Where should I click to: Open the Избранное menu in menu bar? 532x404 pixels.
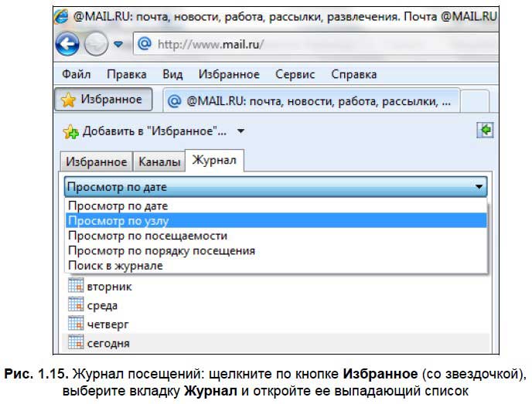[229, 74]
